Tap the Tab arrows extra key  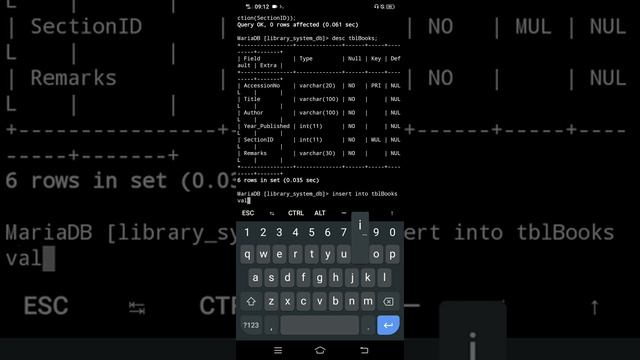[x=272, y=213]
